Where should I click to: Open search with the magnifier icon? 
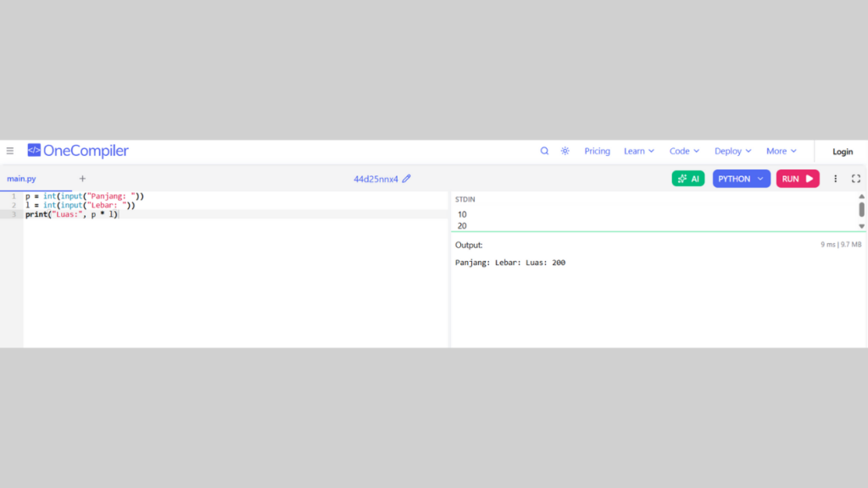click(x=544, y=151)
